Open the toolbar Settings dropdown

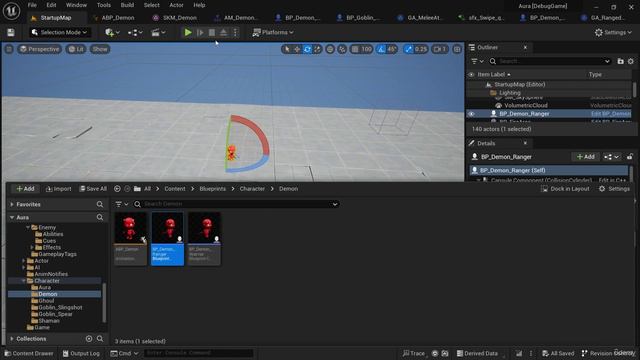point(613,32)
